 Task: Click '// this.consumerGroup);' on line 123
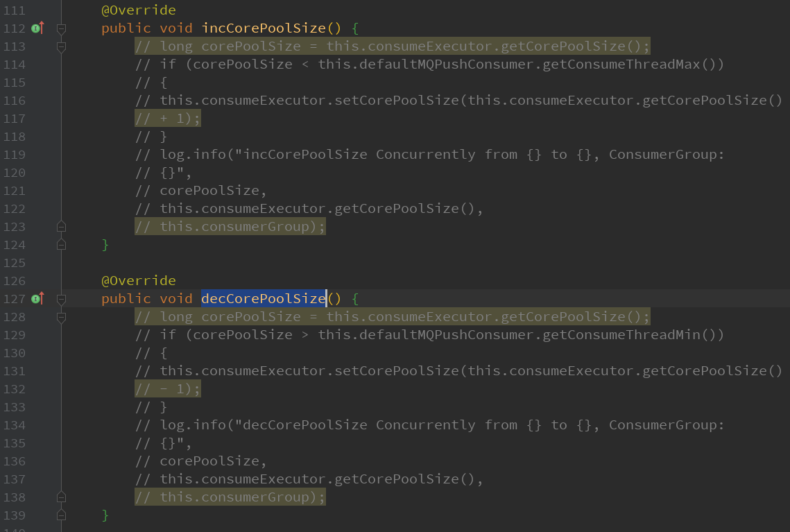[230, 227]
